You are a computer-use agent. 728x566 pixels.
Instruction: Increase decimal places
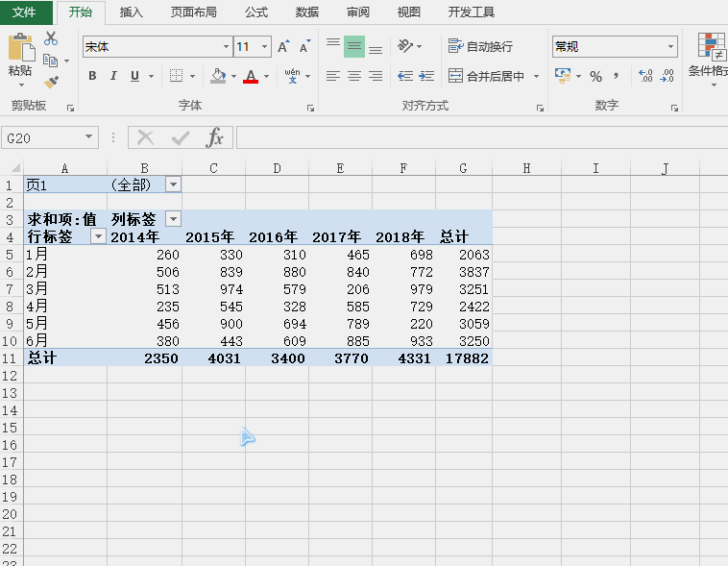coord(645,76)
